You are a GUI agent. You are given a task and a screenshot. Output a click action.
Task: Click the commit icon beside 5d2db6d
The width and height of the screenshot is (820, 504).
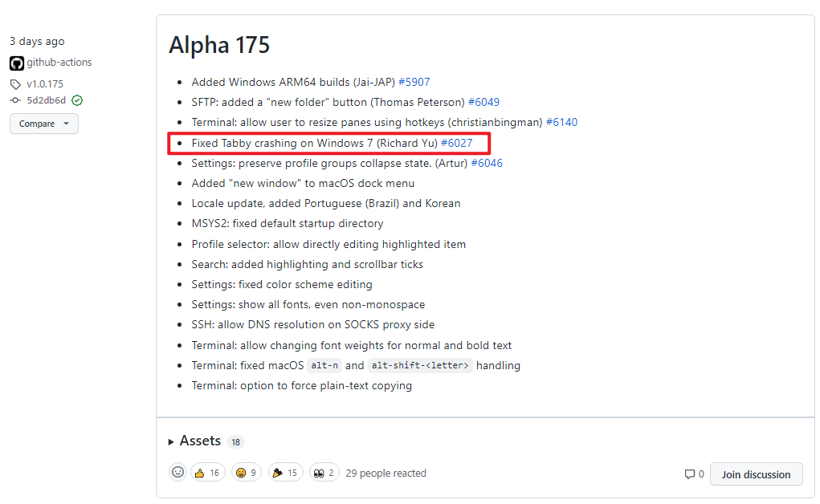(x=16, y=100)
